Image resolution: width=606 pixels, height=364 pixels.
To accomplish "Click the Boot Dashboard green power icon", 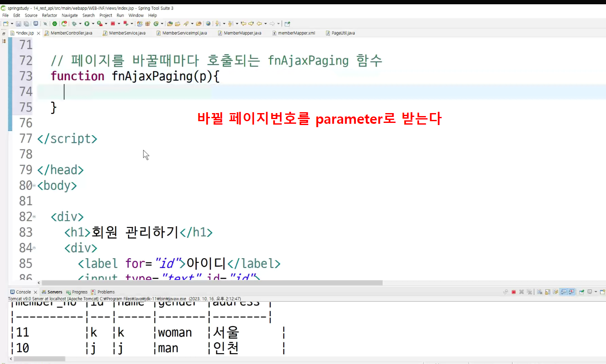I will 55,23.
